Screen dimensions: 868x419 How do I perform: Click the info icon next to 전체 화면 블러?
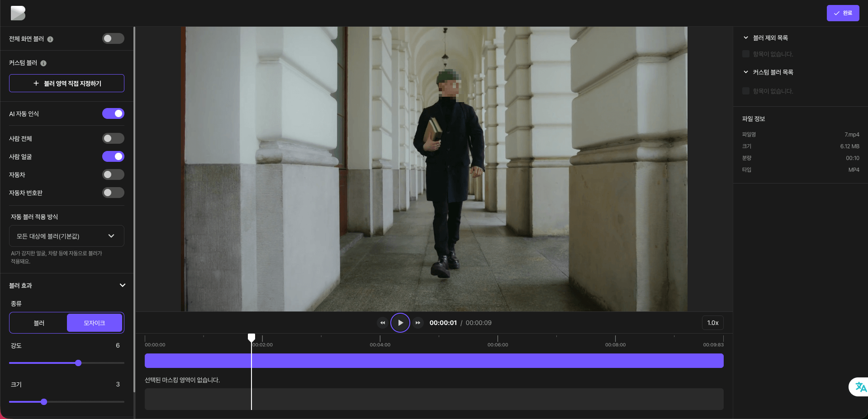pyautogui.click(x=50, y=39)
